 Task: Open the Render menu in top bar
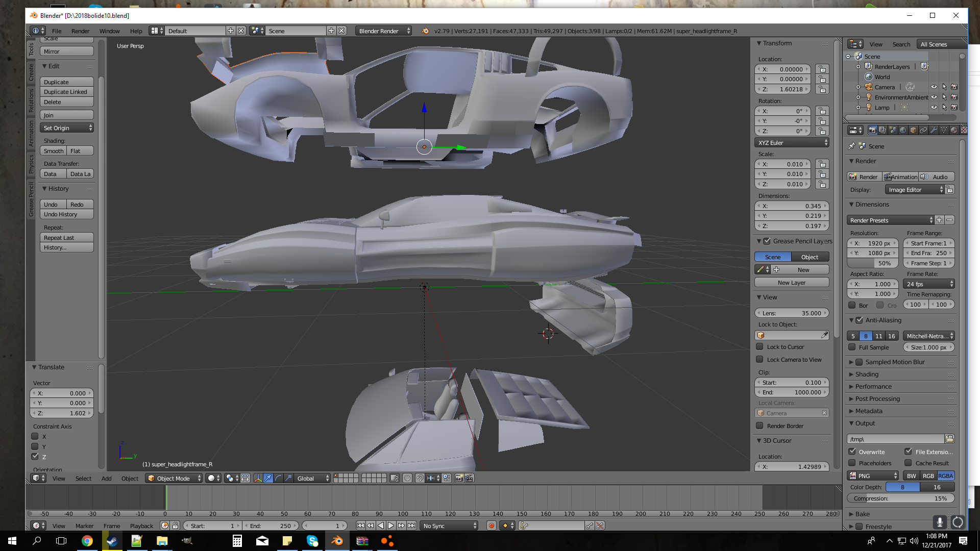tap(80, 31)
